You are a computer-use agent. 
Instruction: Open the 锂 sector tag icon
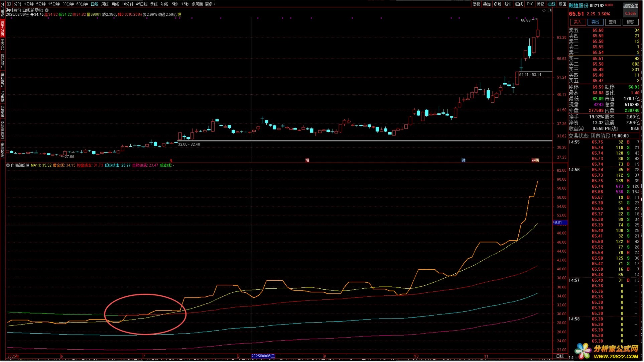(x=179, y=15)
